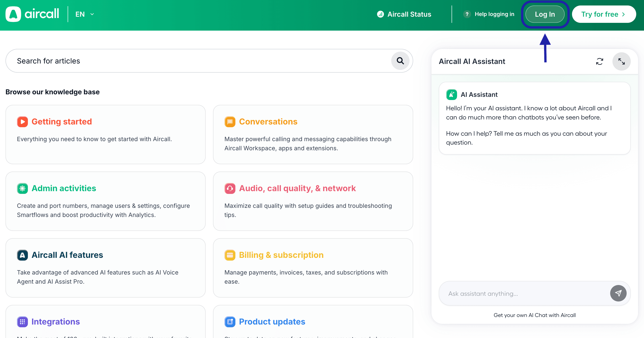Open Aircall Status page
This screenshot has height=338, width=644.
coord(404,14)
